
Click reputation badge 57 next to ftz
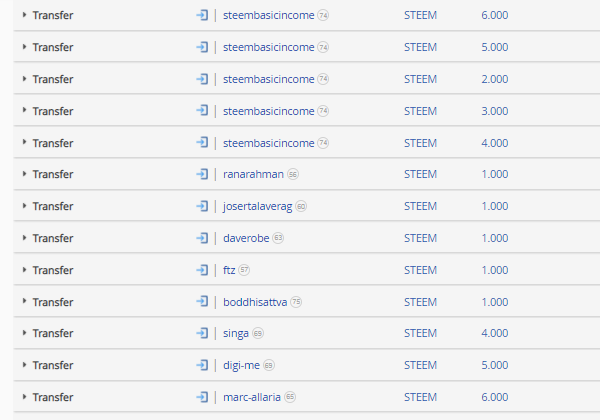point(244,270)
